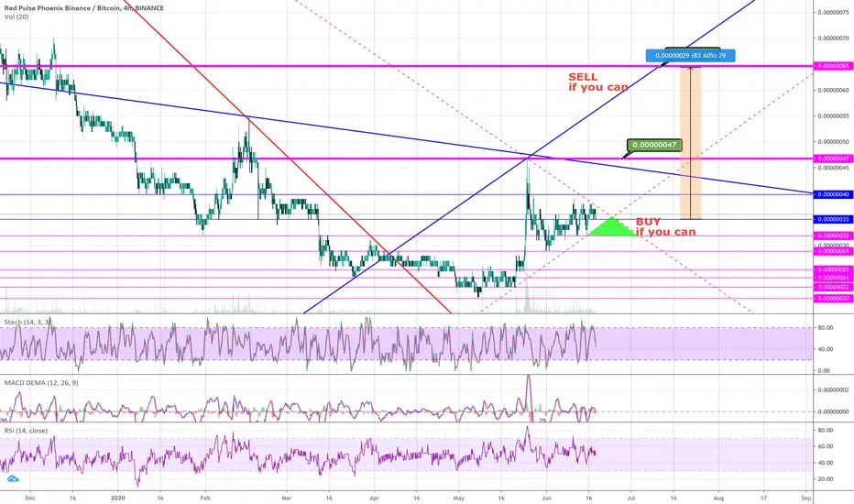Click the BUY if you can annotation

point(665,226)
